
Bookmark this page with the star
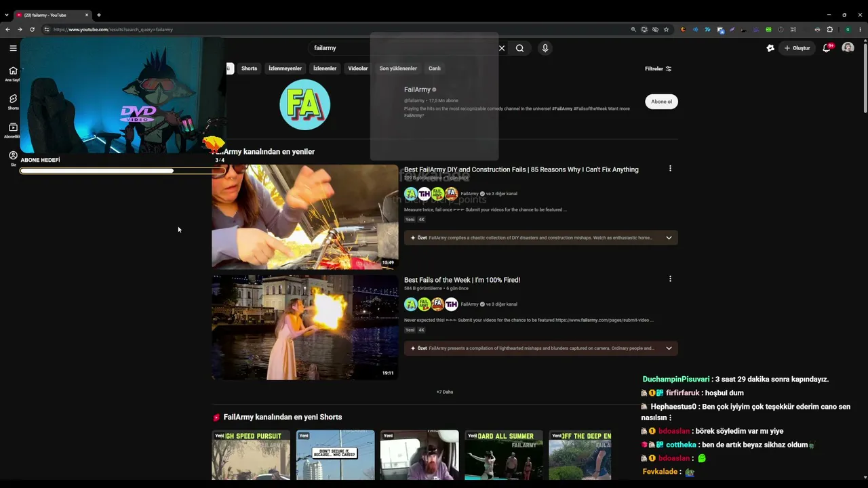tap(666, 29)
